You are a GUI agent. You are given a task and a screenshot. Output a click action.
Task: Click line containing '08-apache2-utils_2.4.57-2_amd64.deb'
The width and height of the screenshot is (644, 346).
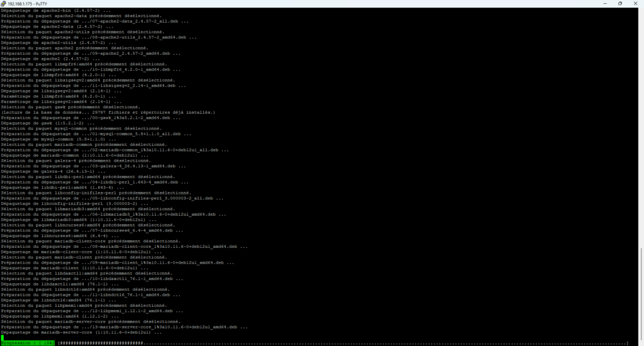click(x=99, y=37)
